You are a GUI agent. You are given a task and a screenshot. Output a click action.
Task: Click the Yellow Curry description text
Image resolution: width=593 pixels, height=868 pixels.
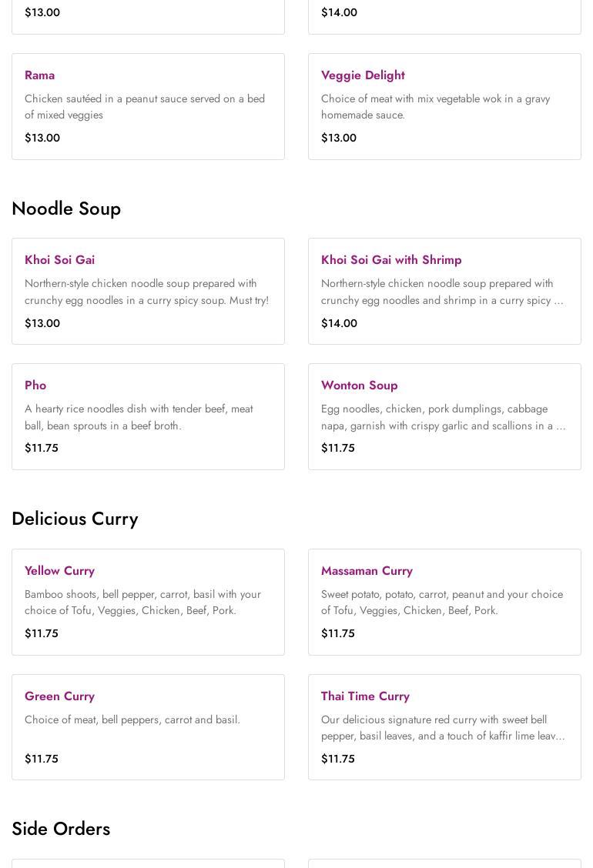click(142, 603)
